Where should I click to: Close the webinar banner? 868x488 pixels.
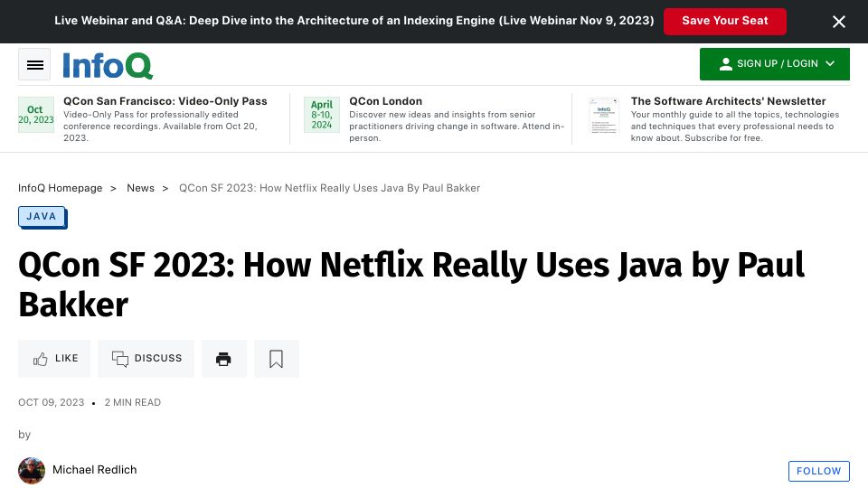[x=839, y=22]
